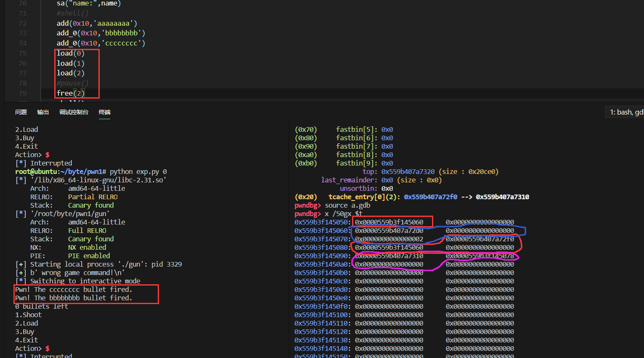Screen dimensions: 644x358
Task: Click the commented #shell() line
Action: pos(73,13)
